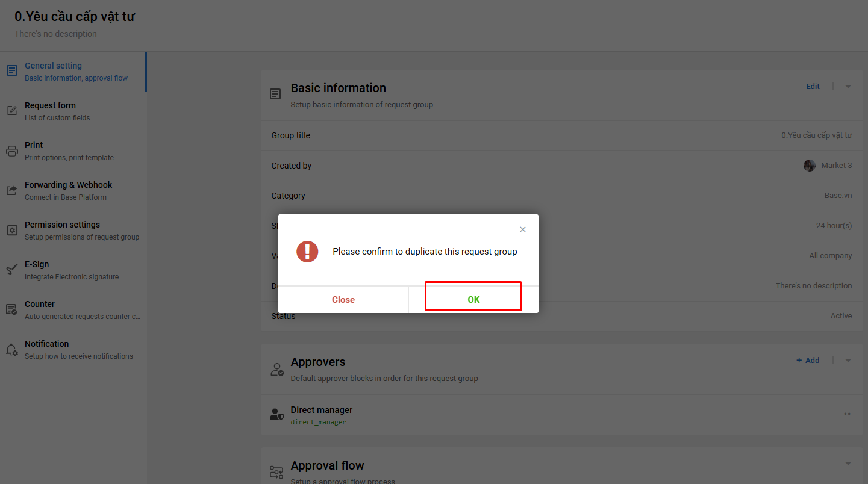Click the page title 0.Yêu cầu cấp vật tư
The image size is (868, 484).
(75, 17)
